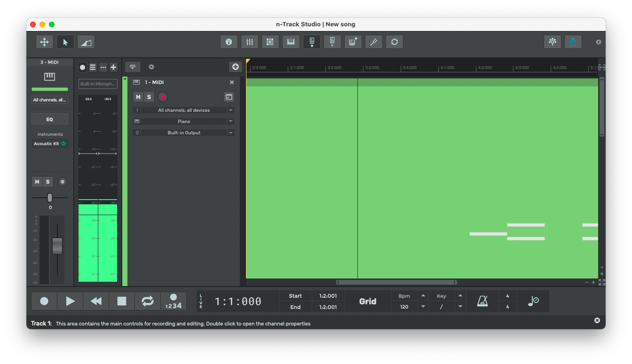Click the channel strip volume fader handle
632x364 pixels.
[57, 246]
